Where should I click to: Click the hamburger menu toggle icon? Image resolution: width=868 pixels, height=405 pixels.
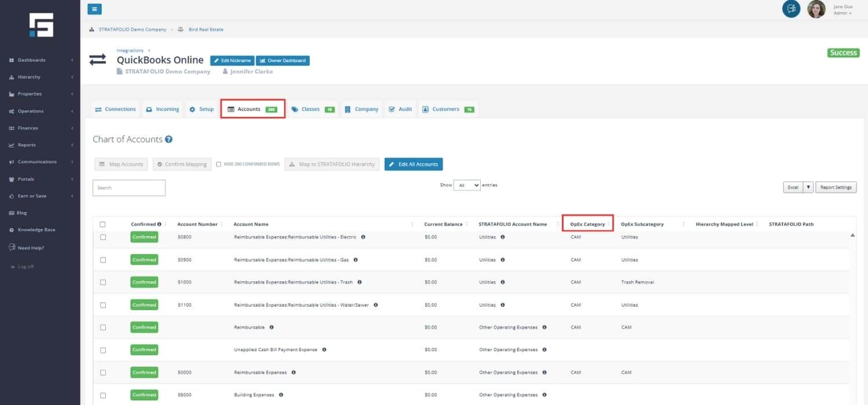point(94,9)
